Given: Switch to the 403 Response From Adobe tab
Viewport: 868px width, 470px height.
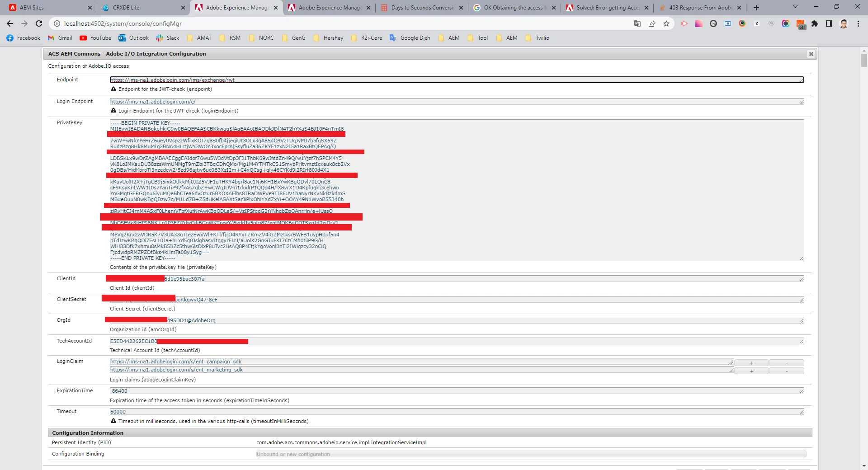Looking at the screenshot, I should point(700,8).
